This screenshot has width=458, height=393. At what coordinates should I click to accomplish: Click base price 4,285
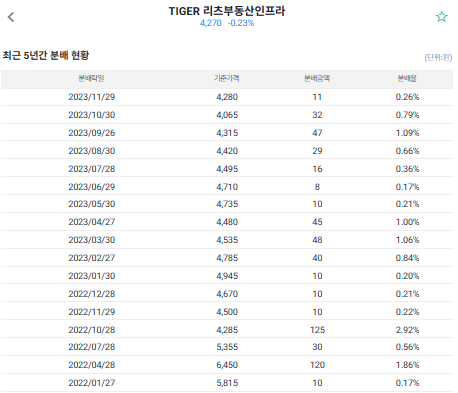point(227,330)
